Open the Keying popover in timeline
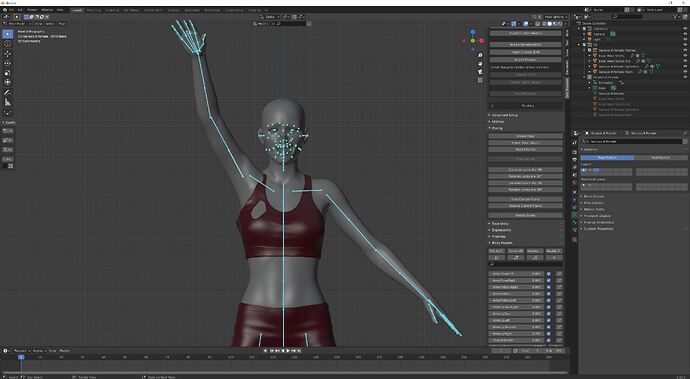The height and width of the screenshot is (379, 690). point(39,351)
